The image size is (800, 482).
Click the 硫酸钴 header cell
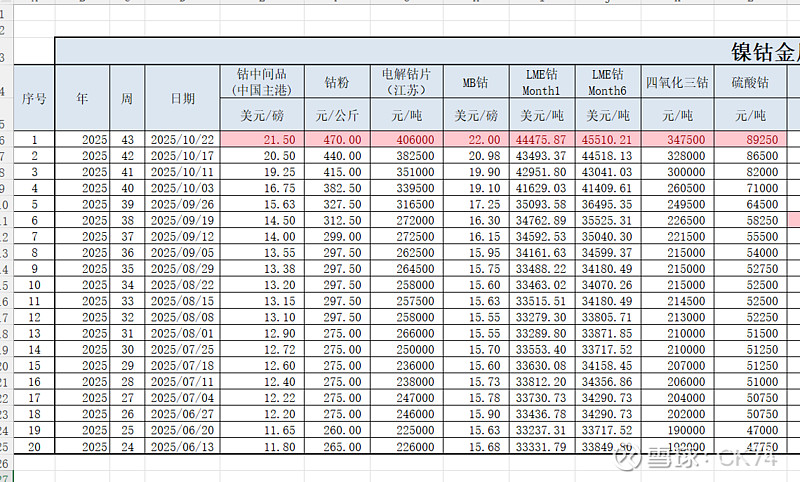coord(750,82)
